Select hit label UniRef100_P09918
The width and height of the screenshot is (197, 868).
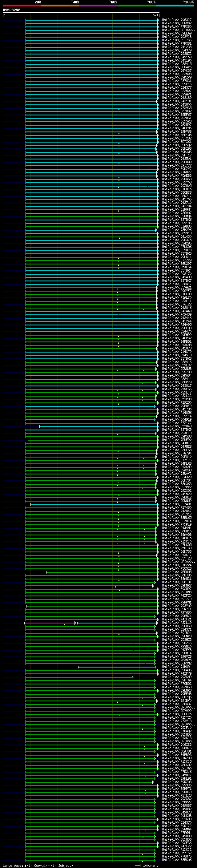177,233
